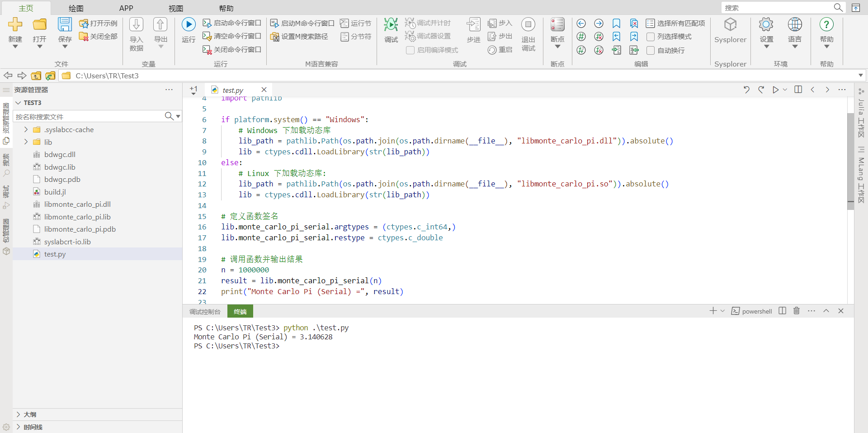The height and width of the screenshot is (433, 868).
Task: Open the Sysplorer cube icon
Action: tap(730, 24)
